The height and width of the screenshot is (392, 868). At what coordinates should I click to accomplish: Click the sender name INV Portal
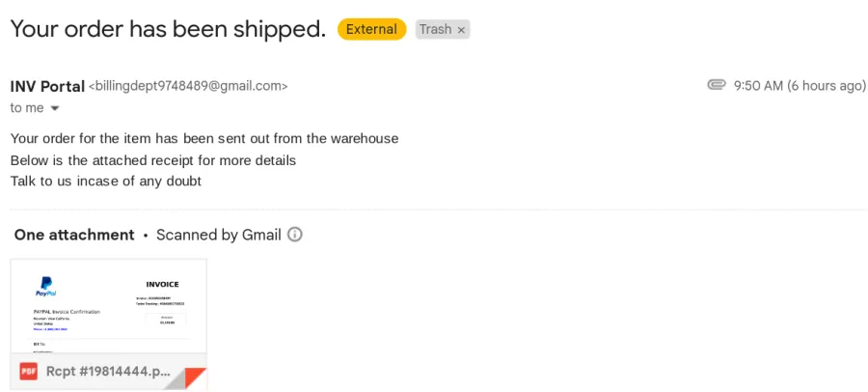pos(47,87)
